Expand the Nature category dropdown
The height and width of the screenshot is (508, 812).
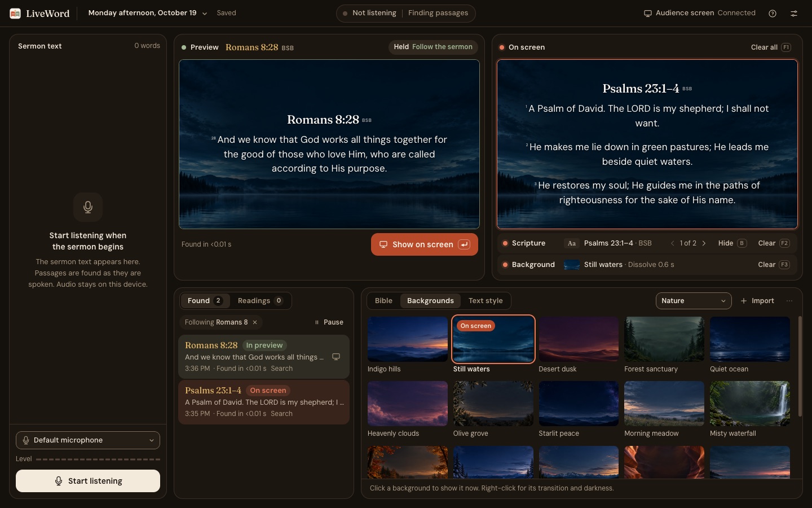tap(694, 301)
